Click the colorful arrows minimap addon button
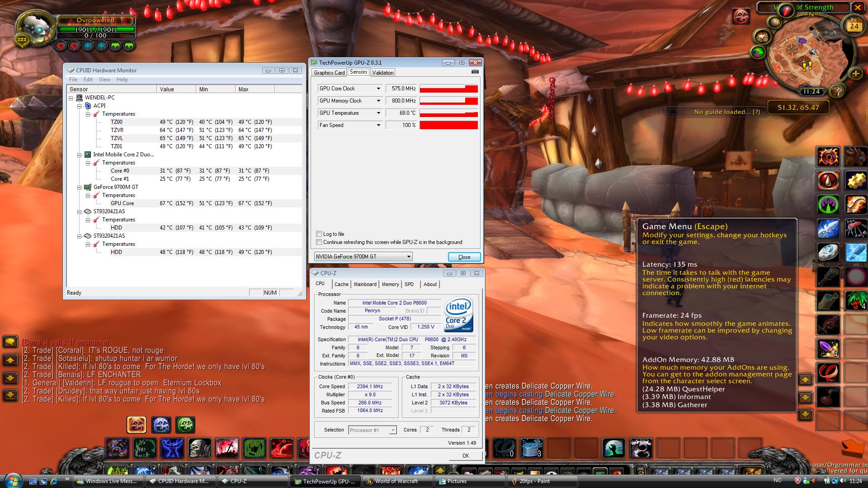This screenshot has height=488, width=868. (x=758, y=52)
